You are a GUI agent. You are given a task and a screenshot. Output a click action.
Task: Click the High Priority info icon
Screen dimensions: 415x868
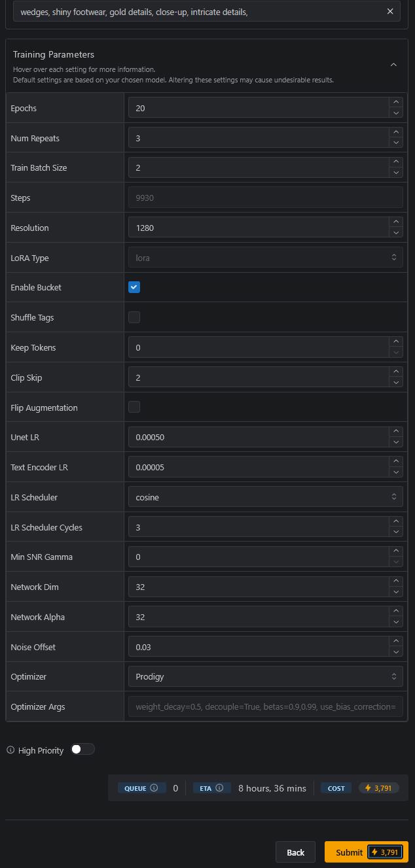[x=10, y=750]
